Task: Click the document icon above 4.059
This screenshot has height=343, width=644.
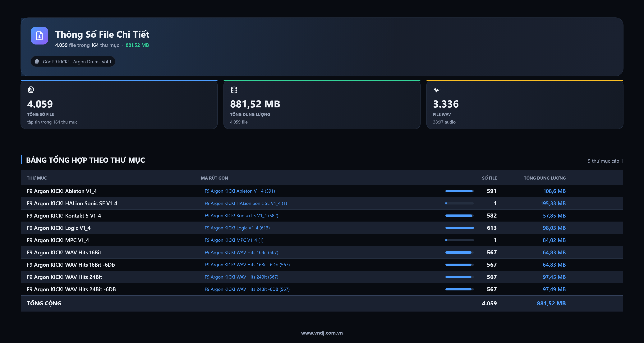Action: tap(31, 90)
